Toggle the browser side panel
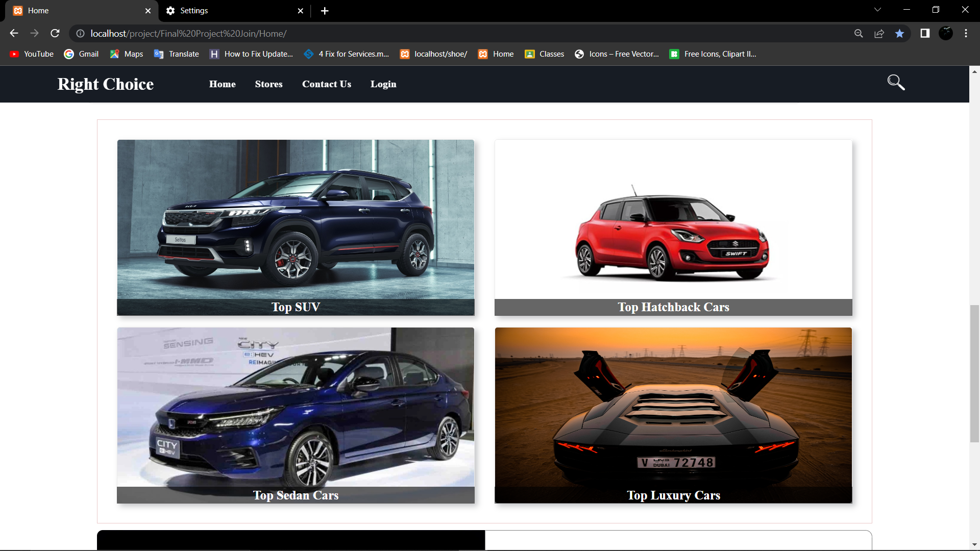The width and height of the screenshot is (980, 551). (924, 33)
